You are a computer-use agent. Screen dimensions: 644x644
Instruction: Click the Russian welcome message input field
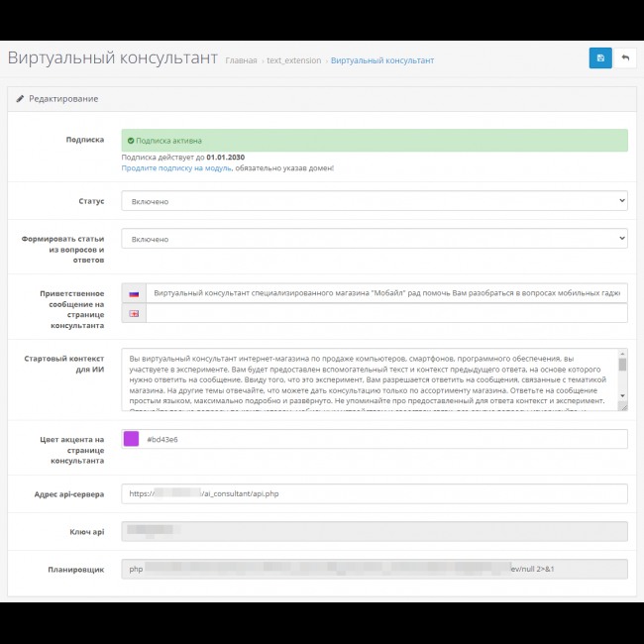pos(385,293)
